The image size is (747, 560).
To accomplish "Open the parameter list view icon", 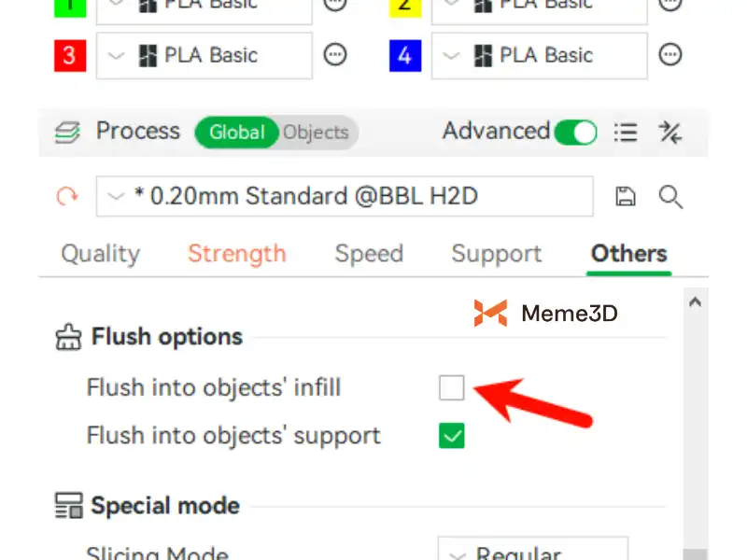I will coord(626,133).
